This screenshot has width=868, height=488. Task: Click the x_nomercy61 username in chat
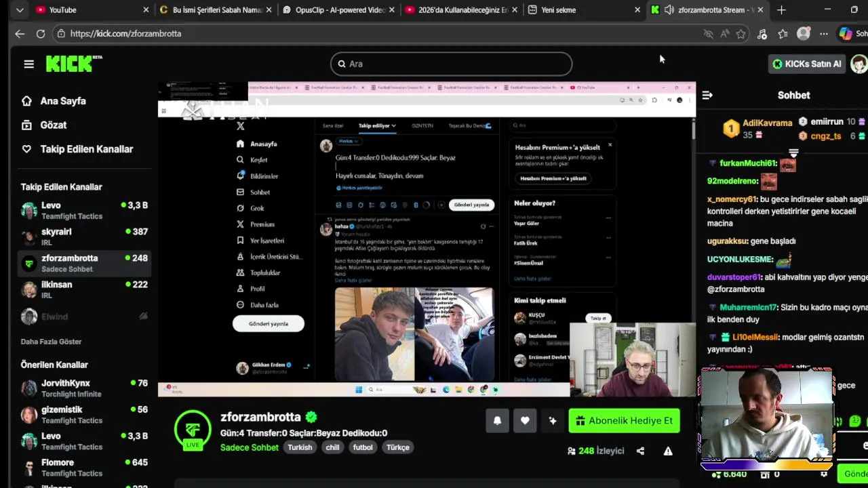(x=732, y=199)
